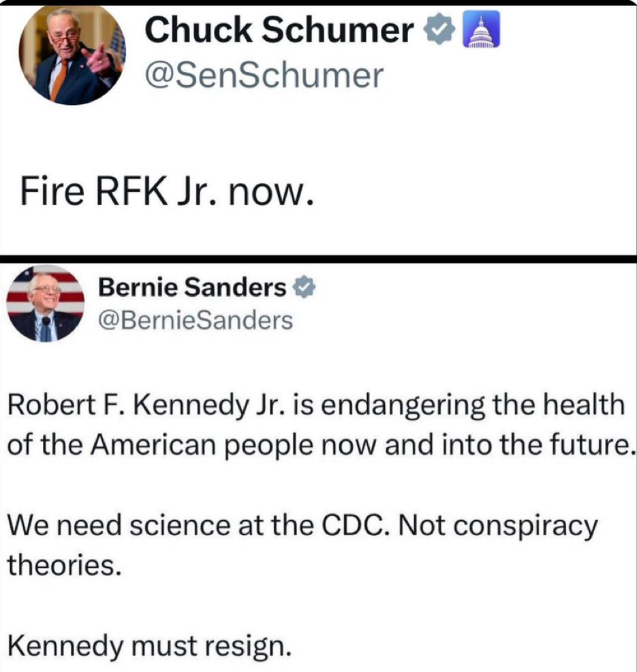The image size is (637, 672).
Task: Open Chuck Schumer's profile picture
Action: tap(72, 55)
